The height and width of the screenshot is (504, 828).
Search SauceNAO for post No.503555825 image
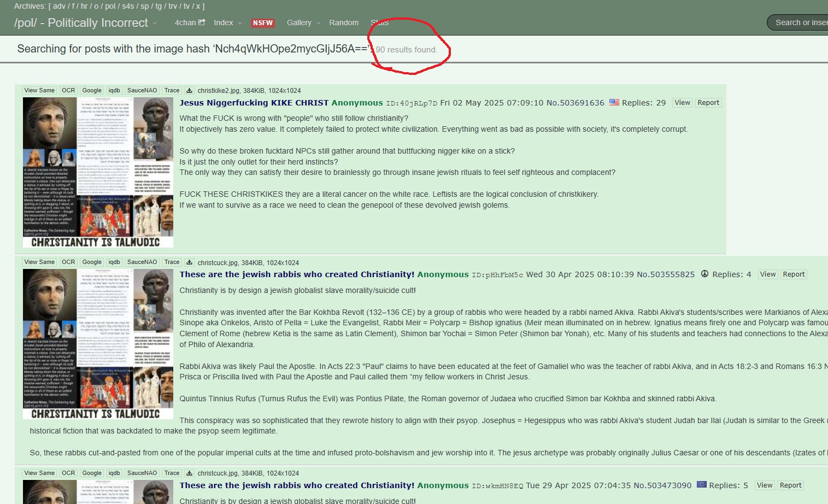tap(142, 262)
